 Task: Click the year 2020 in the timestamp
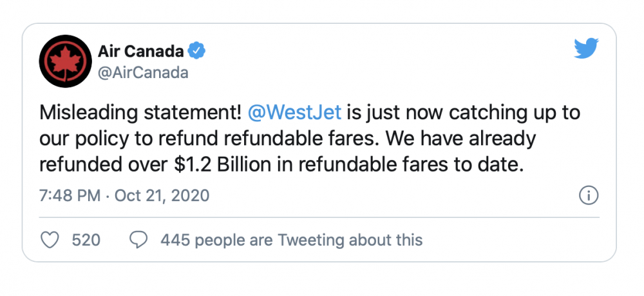pos(191,195)
